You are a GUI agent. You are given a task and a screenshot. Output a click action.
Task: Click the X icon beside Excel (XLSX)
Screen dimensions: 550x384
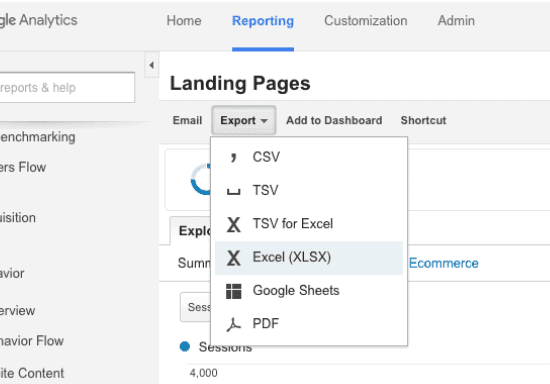[234, 258]
